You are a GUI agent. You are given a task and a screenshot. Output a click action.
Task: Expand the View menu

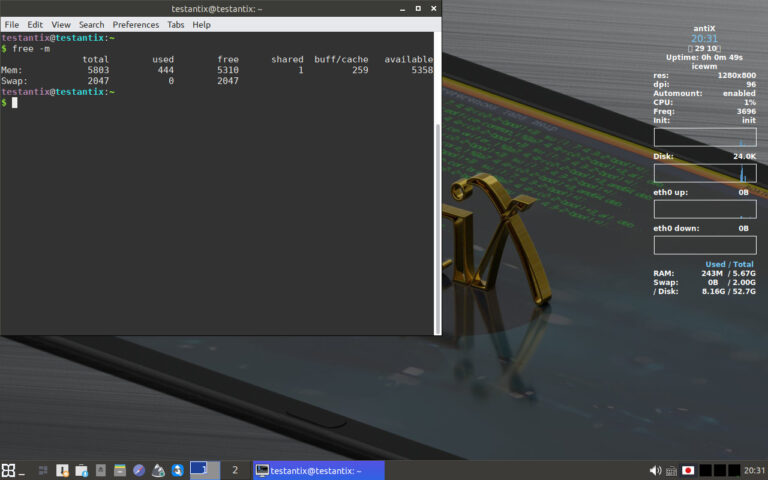(61, 24)
